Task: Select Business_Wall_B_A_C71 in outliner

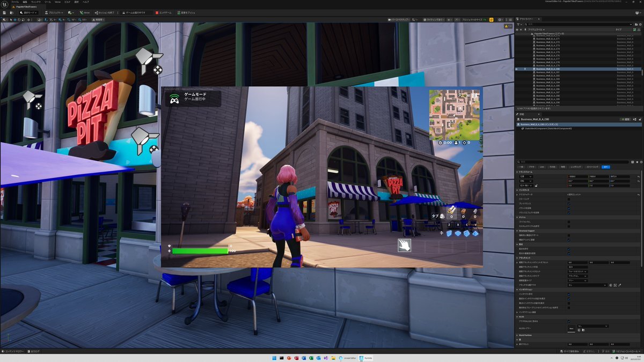Action: pos(547,39)
